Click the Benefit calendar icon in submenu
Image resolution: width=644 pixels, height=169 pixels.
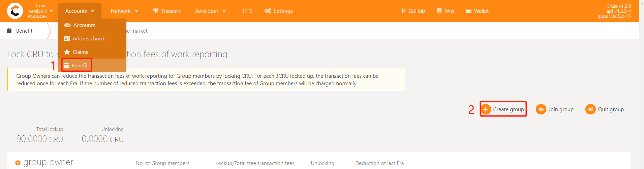[66, 65]
